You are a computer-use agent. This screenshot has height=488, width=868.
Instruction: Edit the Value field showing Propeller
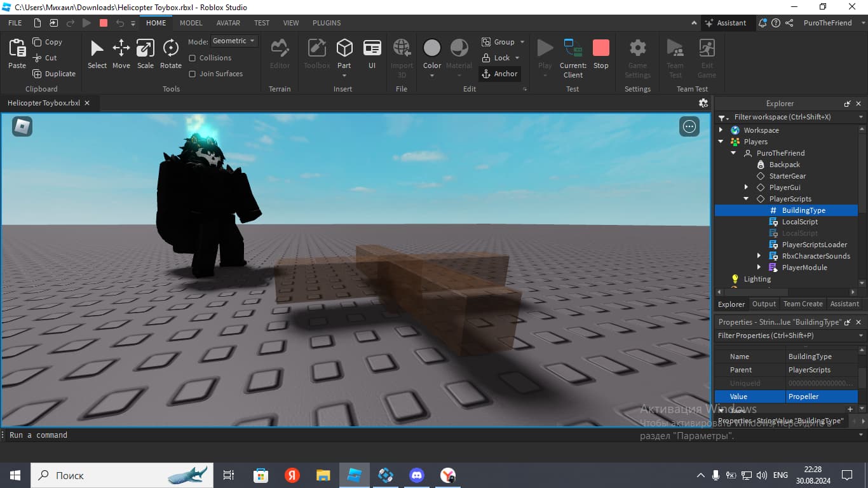click(x=822, y=396)
